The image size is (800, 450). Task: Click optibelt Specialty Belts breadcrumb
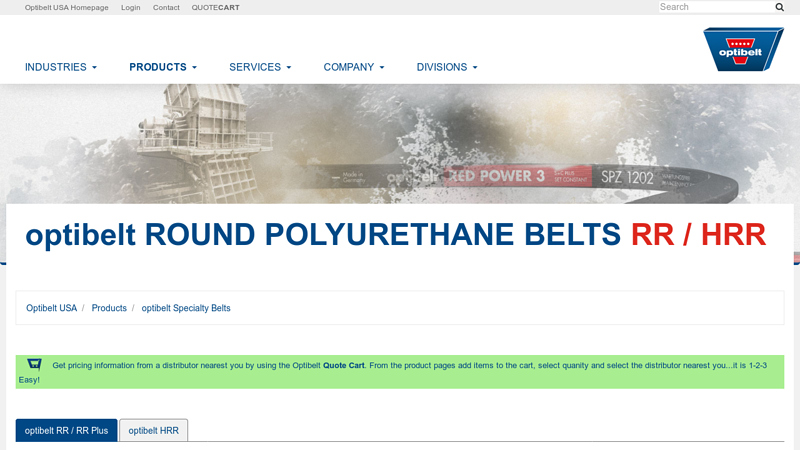click(x=186, y=308)
